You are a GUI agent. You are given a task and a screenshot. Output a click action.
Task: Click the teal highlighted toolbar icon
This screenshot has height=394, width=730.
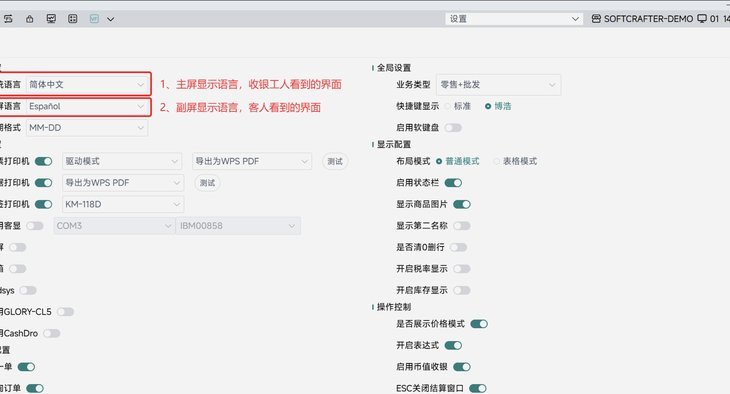[94, 19]
